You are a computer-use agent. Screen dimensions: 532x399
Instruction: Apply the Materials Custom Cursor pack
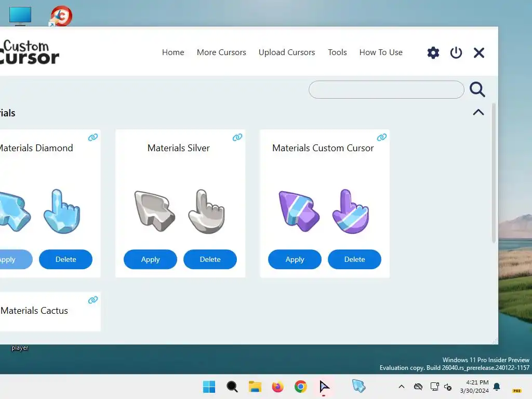pos(295,259)
